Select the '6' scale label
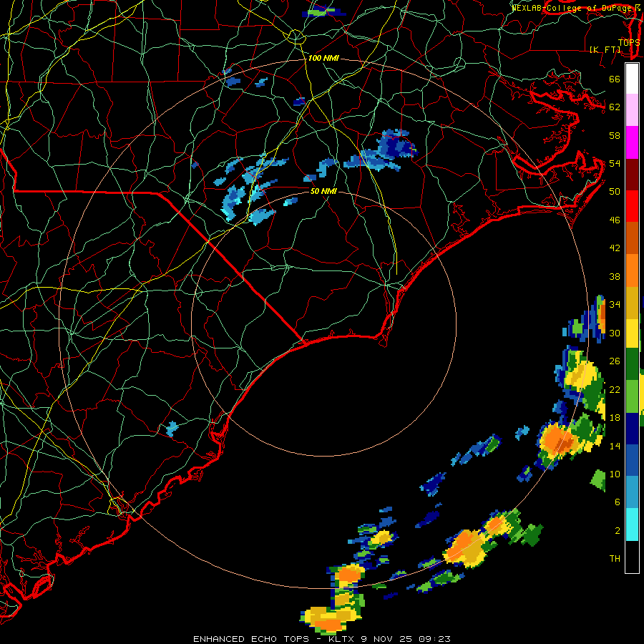This screenshot has width=644, height=644. [x=618, y=502]
